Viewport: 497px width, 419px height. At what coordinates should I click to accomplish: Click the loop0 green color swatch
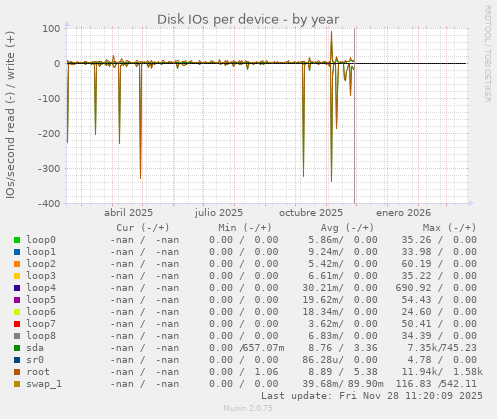[x=17, y=240]
